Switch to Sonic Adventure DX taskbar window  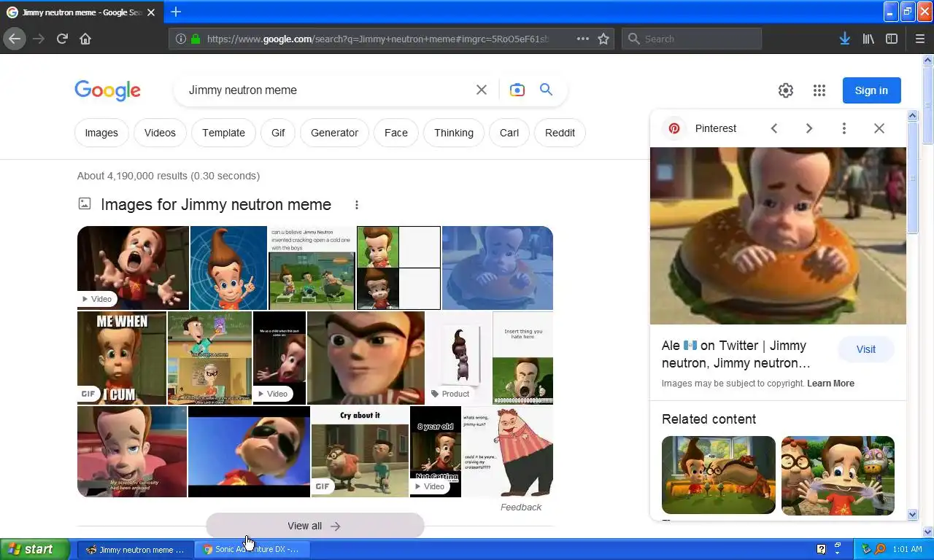251,549
